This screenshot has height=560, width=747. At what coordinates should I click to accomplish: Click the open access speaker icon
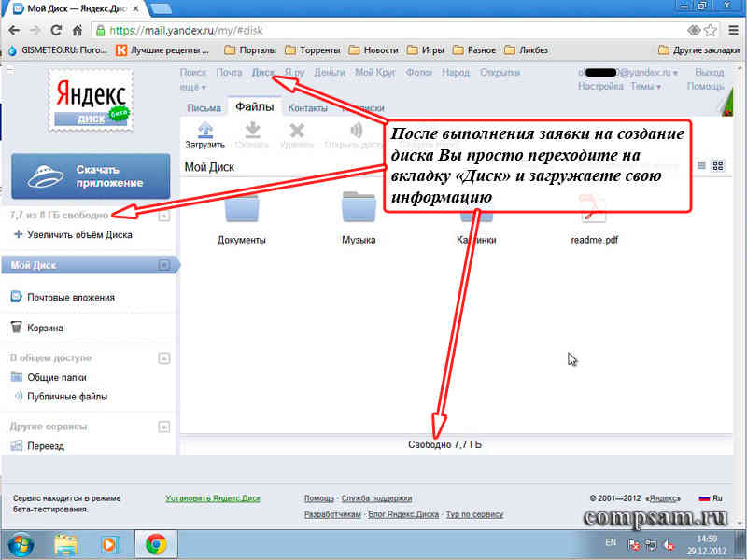click(357, 130)
